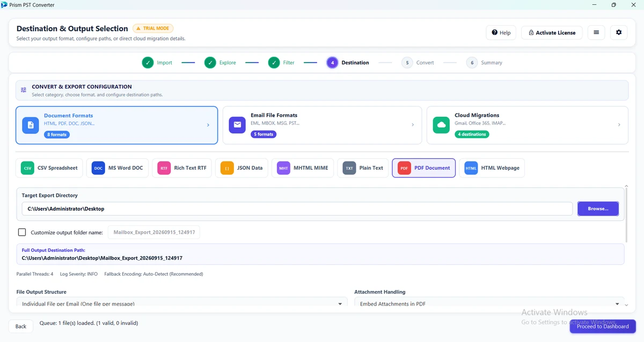
Task: Click the pink RTF format icon
Action: coord(164,168)
